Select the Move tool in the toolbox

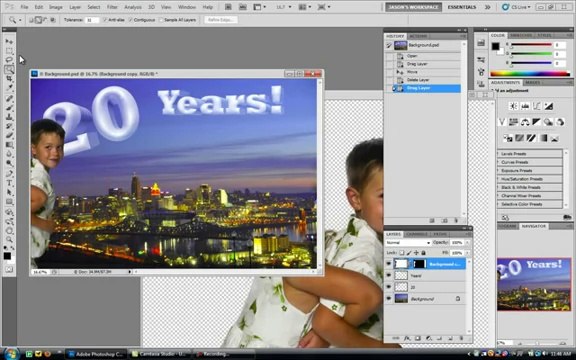coord(9,42)
